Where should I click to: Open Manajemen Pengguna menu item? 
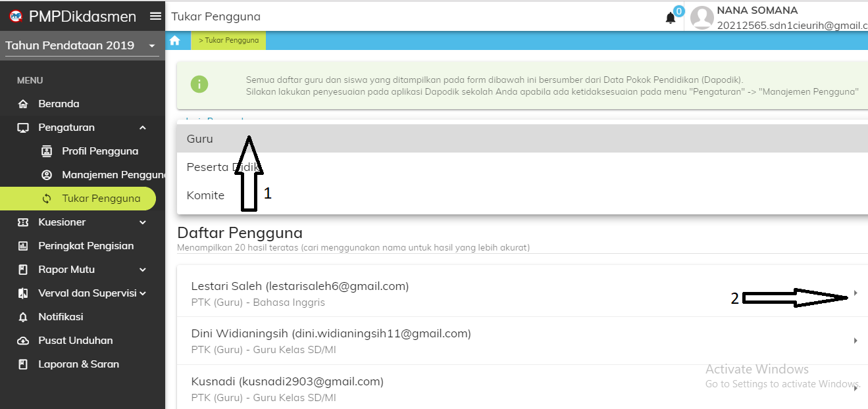(82, 175)
